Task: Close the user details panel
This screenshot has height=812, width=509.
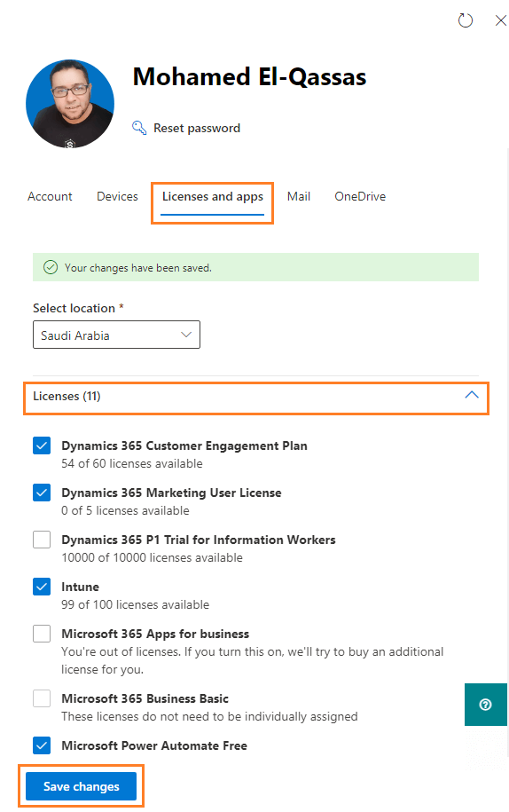Action: (500, 20)
